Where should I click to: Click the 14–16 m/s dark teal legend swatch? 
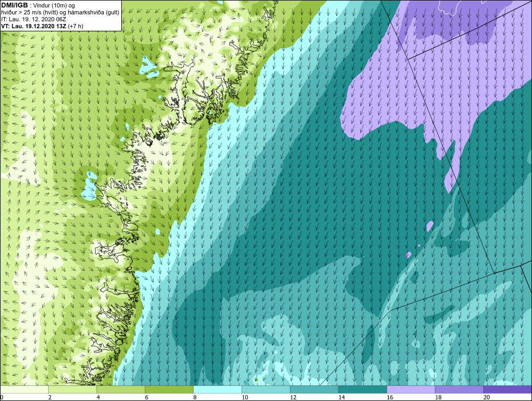[363, 389]
